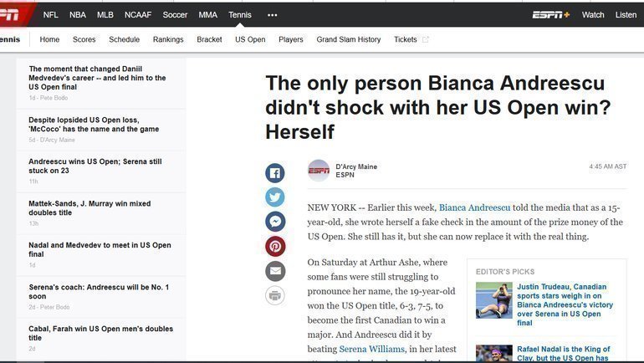Click the Andreescu celebration thumbnail in Editor's Picks
Viewport: 644px width, 363px height.
point(494,300)
